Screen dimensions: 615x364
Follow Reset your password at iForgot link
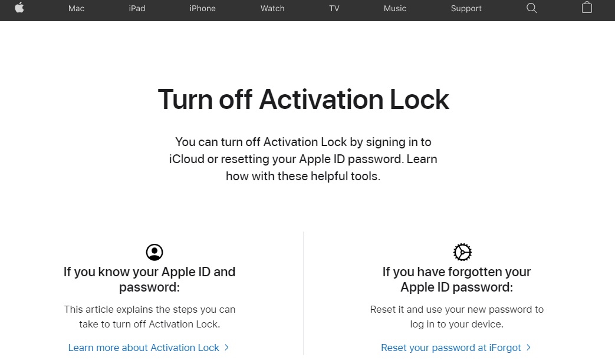451,348
